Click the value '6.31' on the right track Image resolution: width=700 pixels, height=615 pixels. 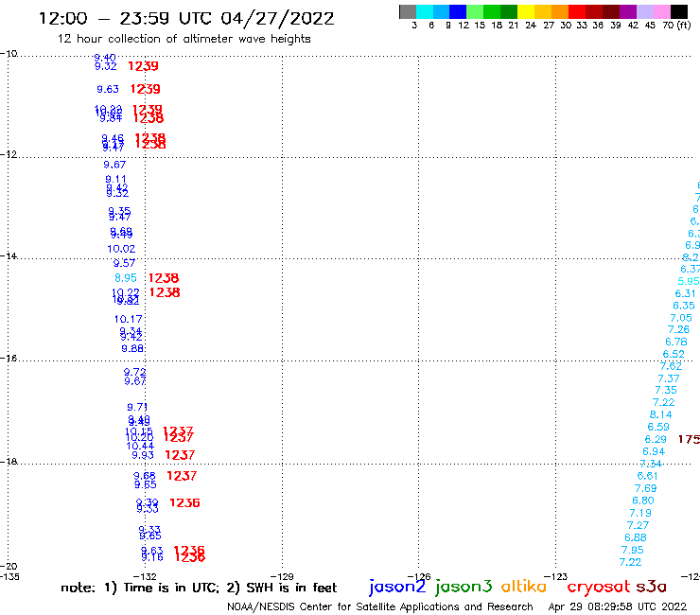(x=685, y=294)
